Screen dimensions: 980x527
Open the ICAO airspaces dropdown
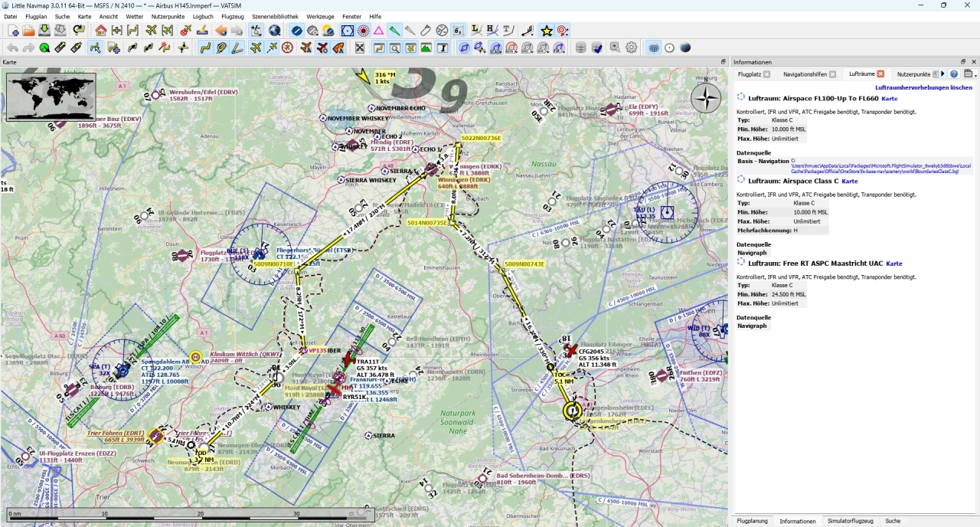[x=496, y=47]
